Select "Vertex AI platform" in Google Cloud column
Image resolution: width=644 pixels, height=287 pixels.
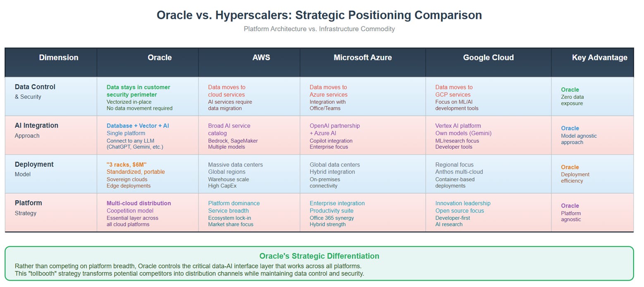458,126
